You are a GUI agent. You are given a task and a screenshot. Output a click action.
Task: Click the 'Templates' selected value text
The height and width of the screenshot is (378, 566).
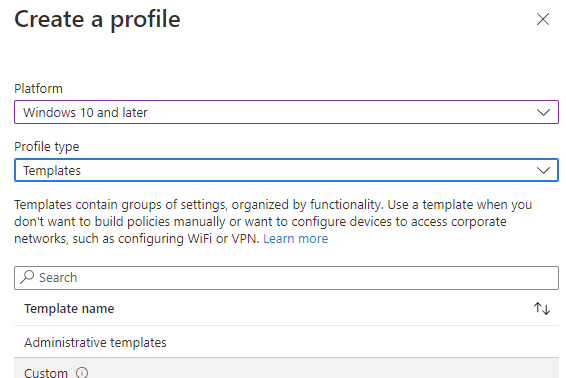pos(52,170)
